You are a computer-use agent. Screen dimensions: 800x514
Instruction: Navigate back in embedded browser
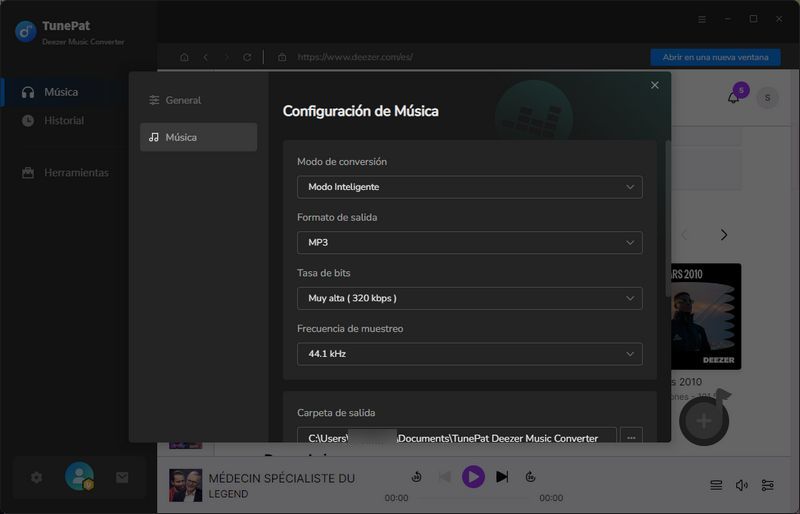click(x=206, y=57)
